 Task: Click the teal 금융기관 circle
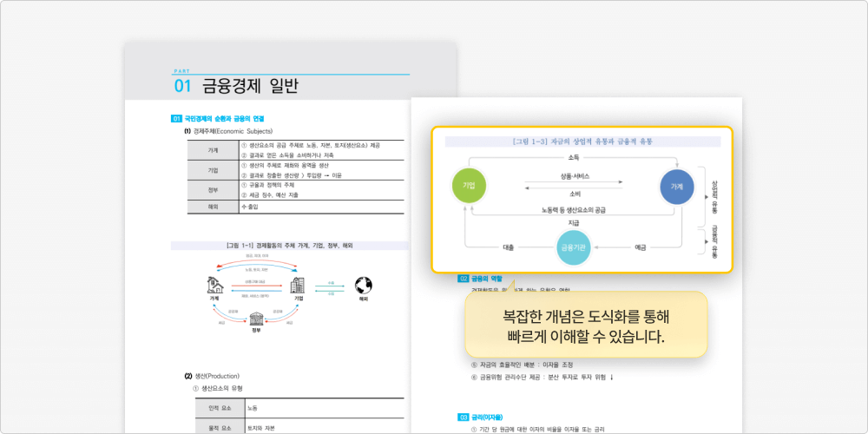pyautogui.click(x=573, y=247)
